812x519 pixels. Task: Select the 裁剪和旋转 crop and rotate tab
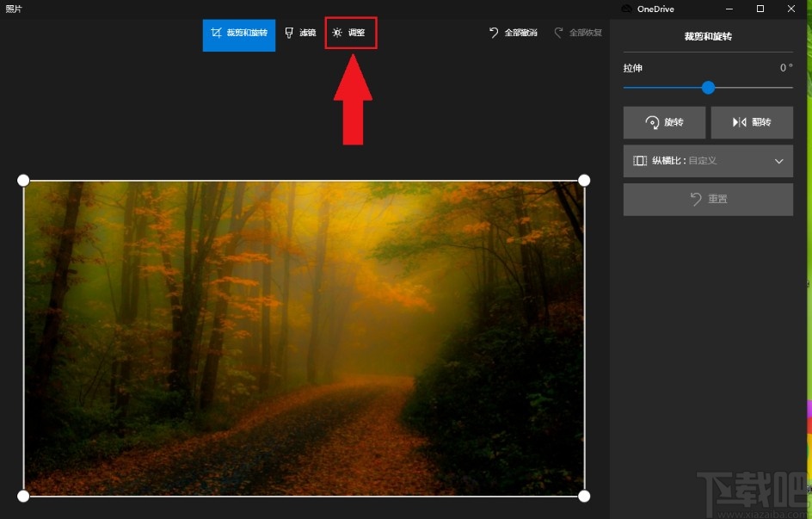(239, 34)
